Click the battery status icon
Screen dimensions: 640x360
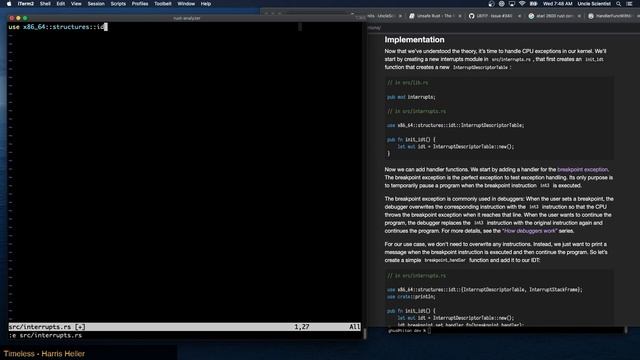pos(533,4)
